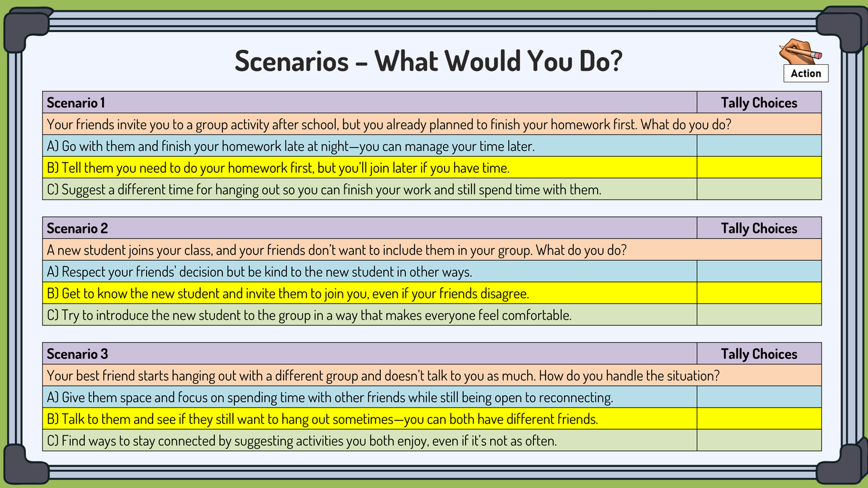Click tally cell beside 'Talk to them and see'
This screenshot has width=868, height=488.
(759, 419)
